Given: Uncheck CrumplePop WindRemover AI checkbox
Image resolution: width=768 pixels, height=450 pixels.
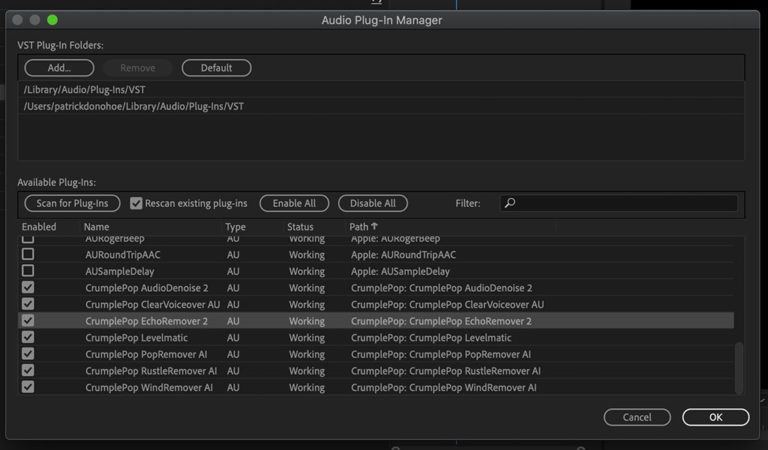Looking at the screenshot, I should [x=28, y=387].
